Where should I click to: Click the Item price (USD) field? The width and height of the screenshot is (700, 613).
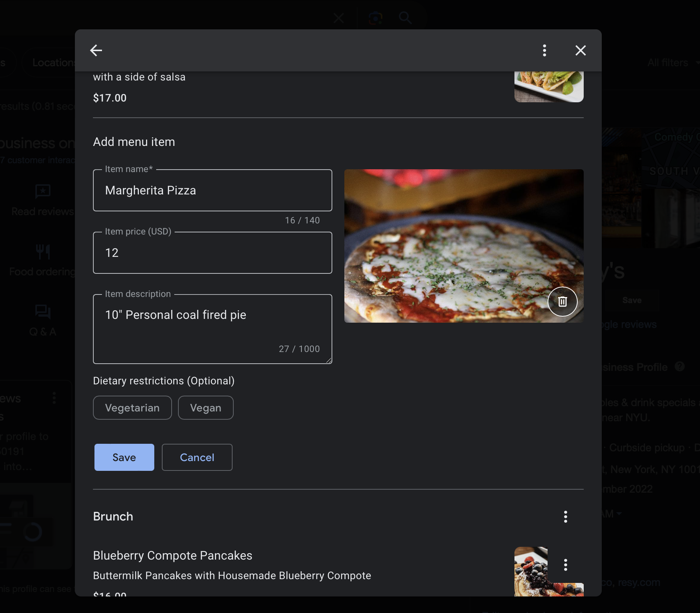tap(212, 253)
